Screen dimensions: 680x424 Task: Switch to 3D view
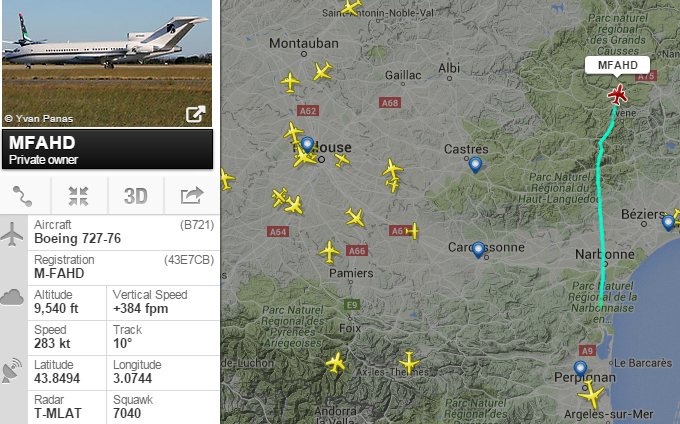[136, 196]
